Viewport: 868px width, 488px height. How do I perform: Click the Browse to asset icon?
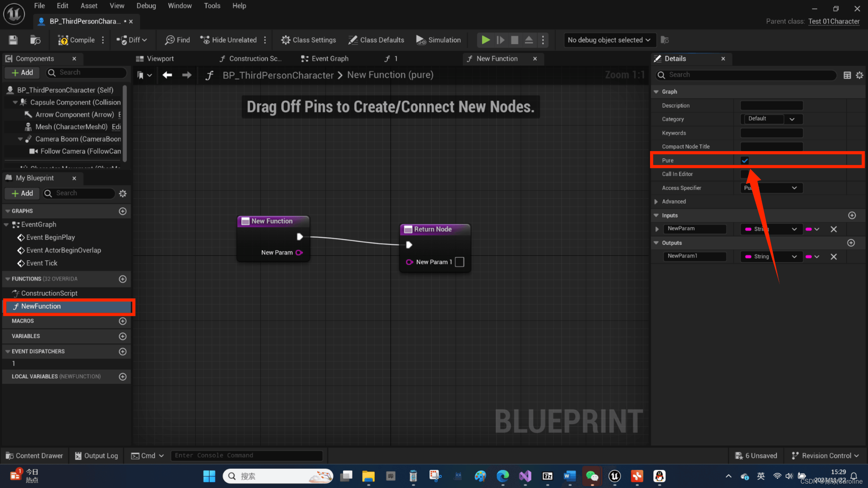[35, 40]
